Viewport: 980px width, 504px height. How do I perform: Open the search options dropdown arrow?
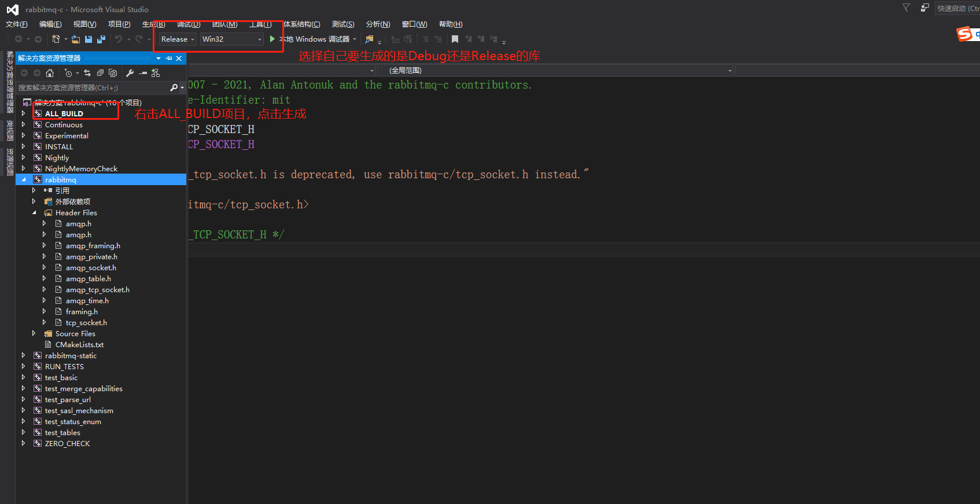(182, 88)
